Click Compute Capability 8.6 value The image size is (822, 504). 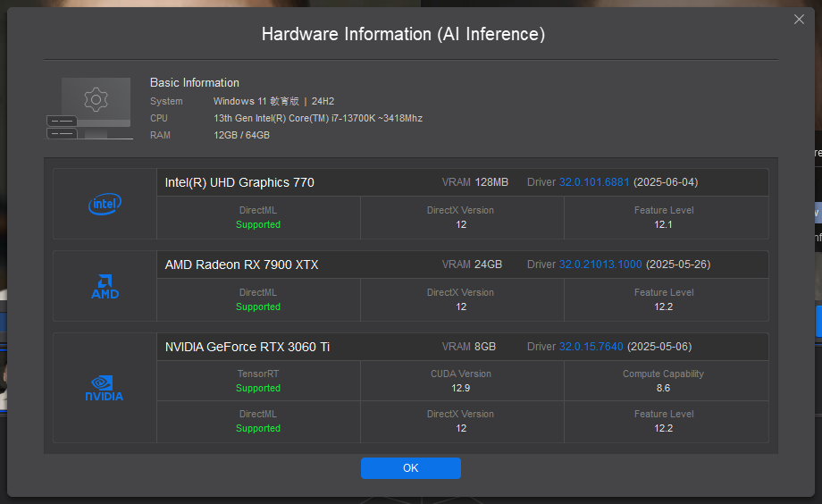[663, 388]
